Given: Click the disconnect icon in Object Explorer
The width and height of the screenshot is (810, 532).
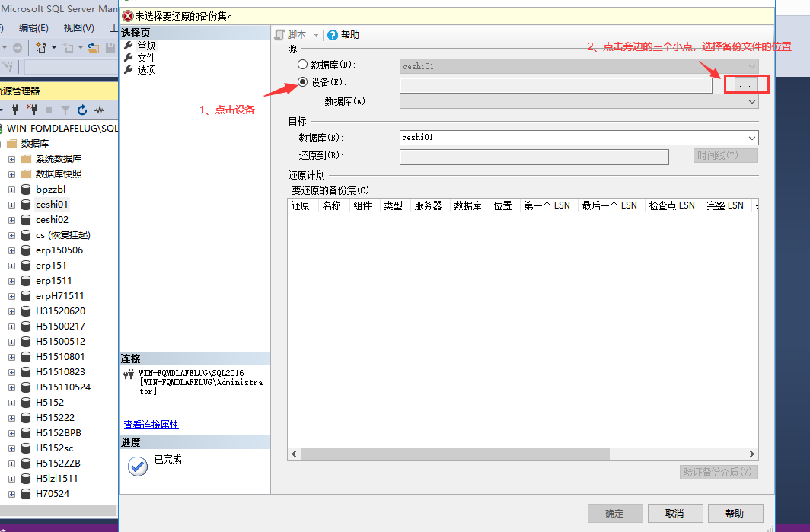Looking at the screenshot, I should tap(32, 110).
